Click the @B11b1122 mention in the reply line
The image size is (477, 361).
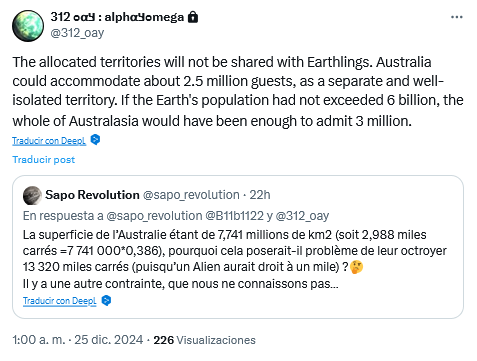point(234,216)
